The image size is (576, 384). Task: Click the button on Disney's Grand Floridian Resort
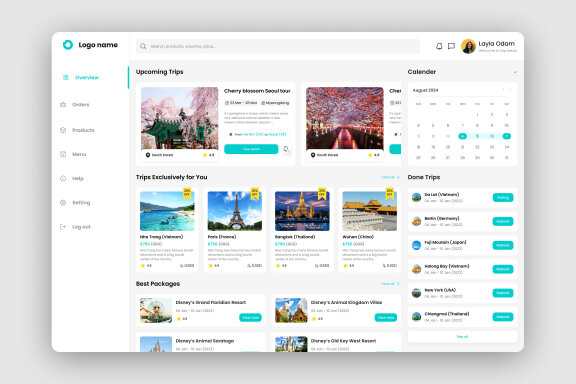tap(251, 317)
